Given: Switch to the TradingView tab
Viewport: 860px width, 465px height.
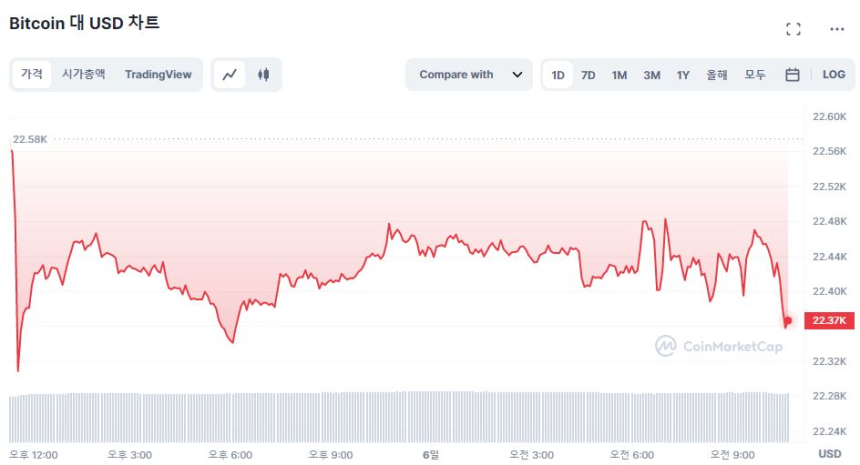Looking at the screenshot, I should [158, 75].
